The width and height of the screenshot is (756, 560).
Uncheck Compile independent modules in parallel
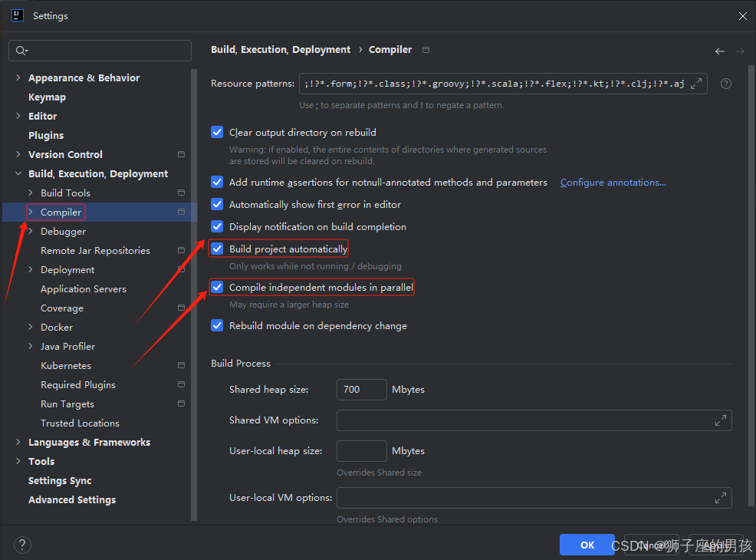pyautogui.click(x=217, y=287)
